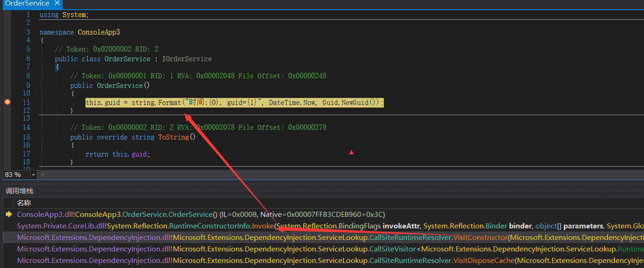This screenshot has height=268, width=644.
Task: Click the ConsoleApp3 namespace name
Action: pyautogui.click(x=99, y=32)
